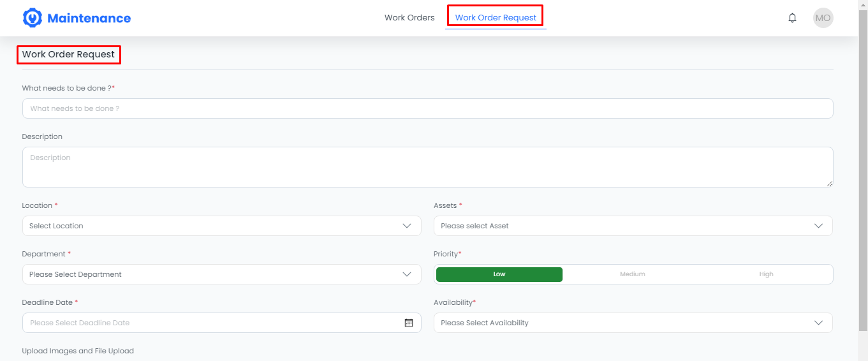Screen dimensions: 868x361
Task: Open the Please Select Availability dropdown
Action: [x=633, y=323]
